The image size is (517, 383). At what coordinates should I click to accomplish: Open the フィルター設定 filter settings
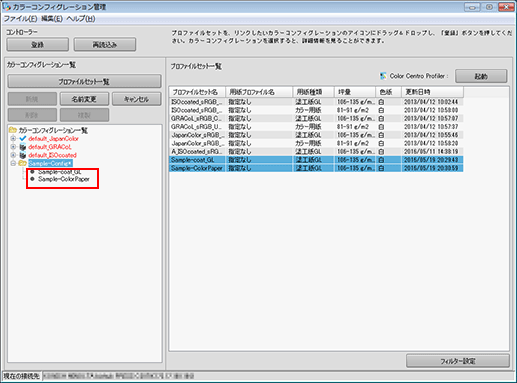tap(458, 361)
